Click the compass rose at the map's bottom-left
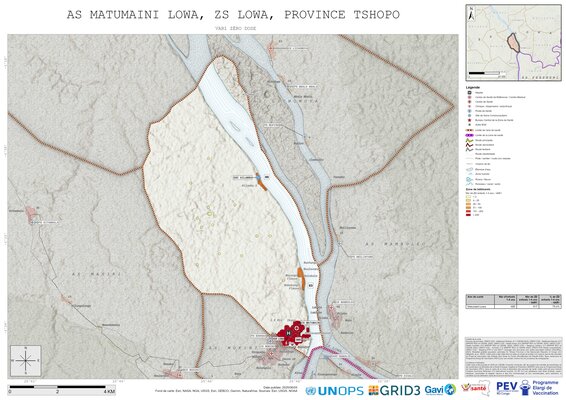 click(26, 360)
